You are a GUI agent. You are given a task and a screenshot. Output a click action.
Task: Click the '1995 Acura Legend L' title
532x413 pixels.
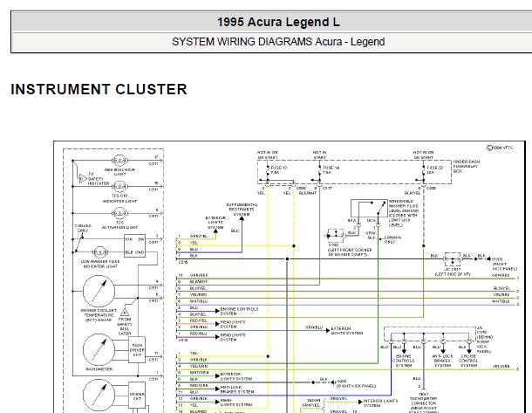coord(278,23)
